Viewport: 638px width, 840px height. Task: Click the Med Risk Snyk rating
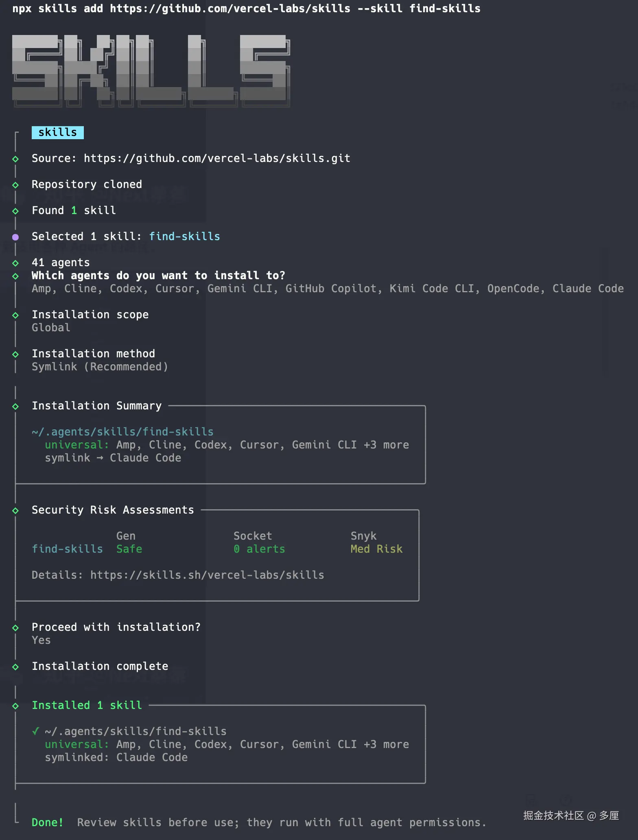pyautogui.click(x=376, y=549)
